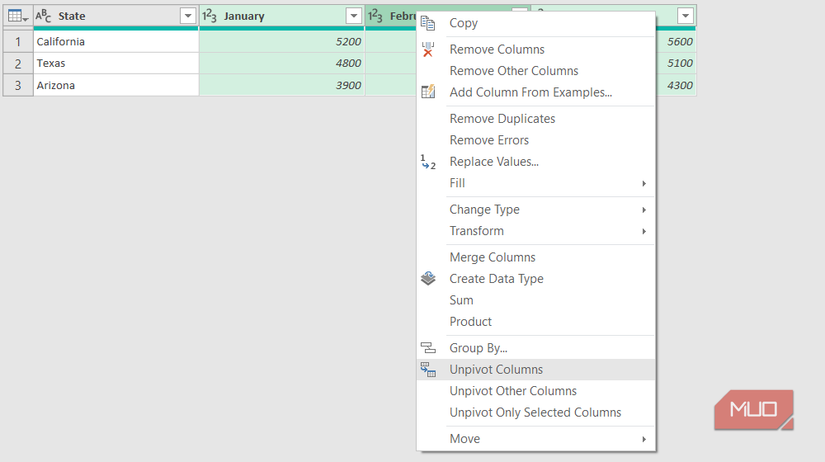This screenshot has height=462, width=825.
Task: Open the State column filter dropdown
Action: pyautogui.click(x=187, y=16)
